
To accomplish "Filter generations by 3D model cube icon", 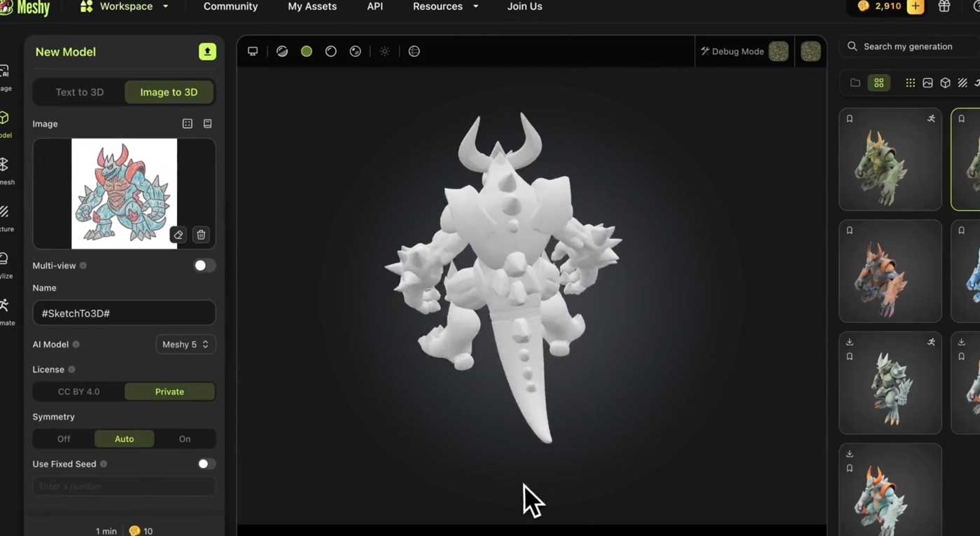I will pyautogui.click(x=944, y=83).
